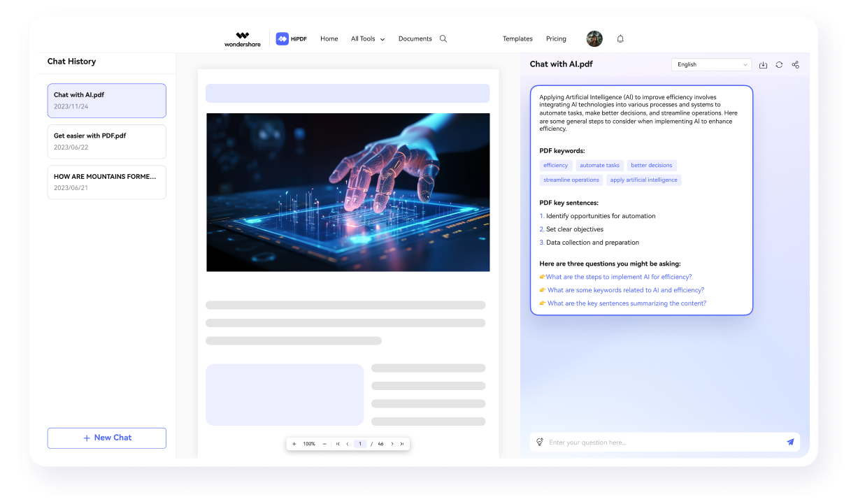Open the All Tools dropdown
This screenshot has width=851, height=504.
point(367,38)
